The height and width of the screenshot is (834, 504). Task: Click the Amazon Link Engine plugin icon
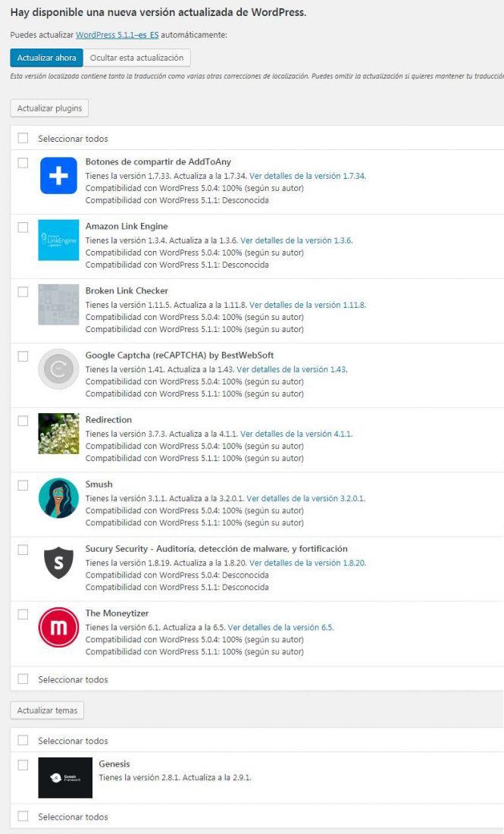(58, 240)
